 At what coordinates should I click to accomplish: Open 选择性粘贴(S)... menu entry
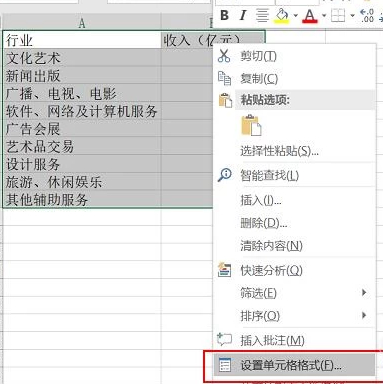click(x=279, y=151)
